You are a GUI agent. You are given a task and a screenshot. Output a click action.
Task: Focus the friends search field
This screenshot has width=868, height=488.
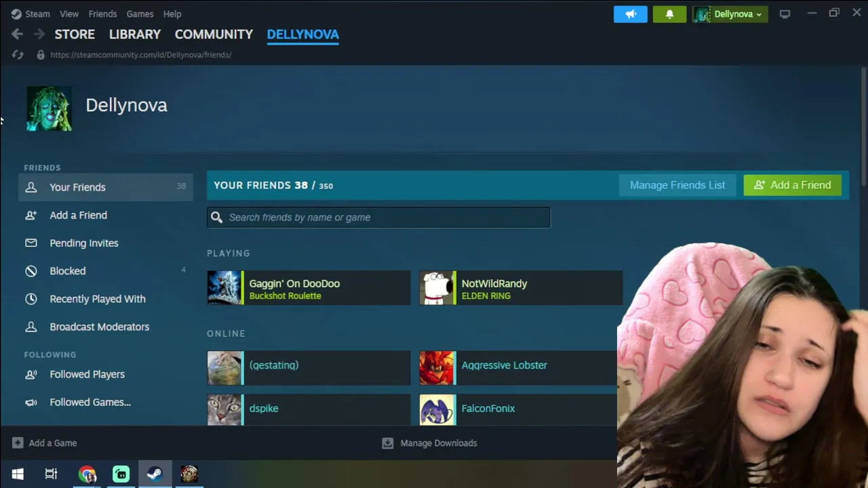(x=379, y=218)
